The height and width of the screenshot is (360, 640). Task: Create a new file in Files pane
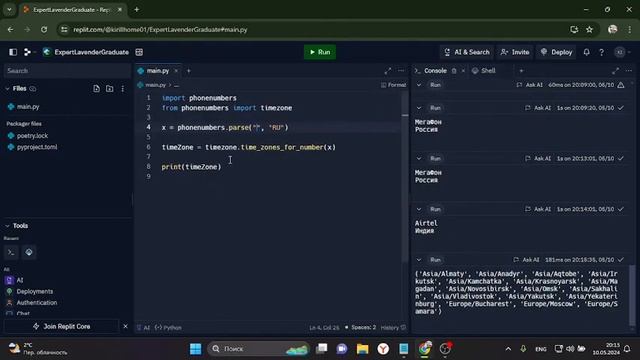(x=96, y=89)
